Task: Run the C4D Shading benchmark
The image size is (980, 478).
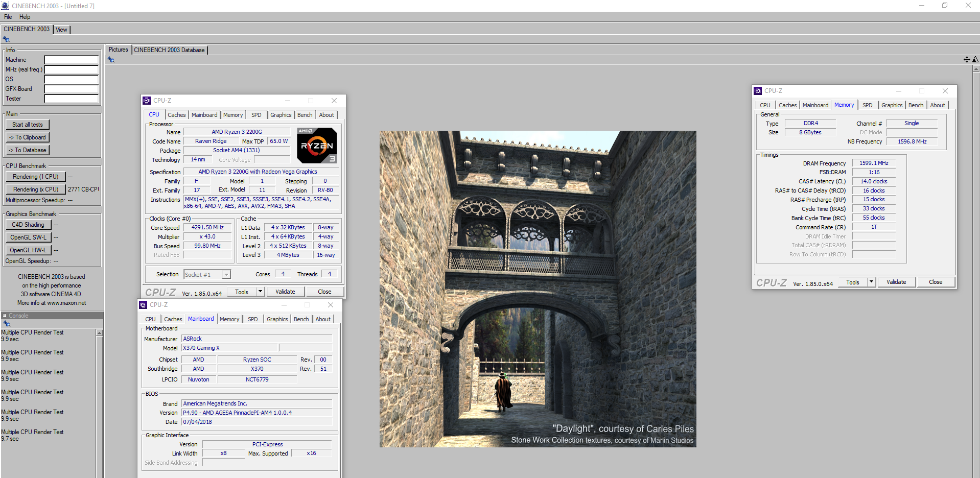Action: [x=28, y=225]
